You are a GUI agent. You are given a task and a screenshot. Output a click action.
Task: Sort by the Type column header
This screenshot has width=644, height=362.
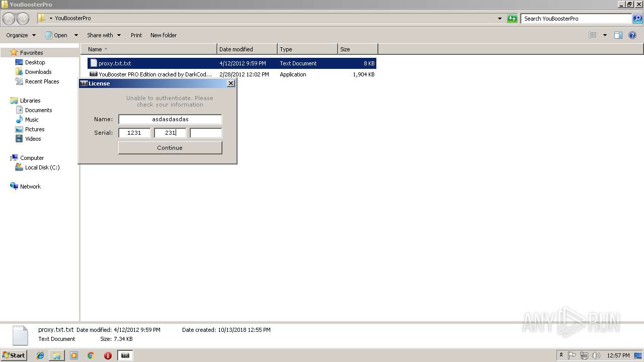pyautogui.click(x=307, y=49)
